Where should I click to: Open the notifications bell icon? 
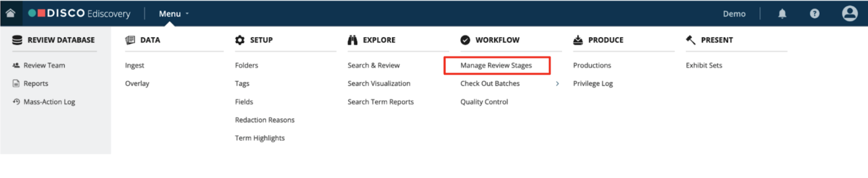pos(782,13)
